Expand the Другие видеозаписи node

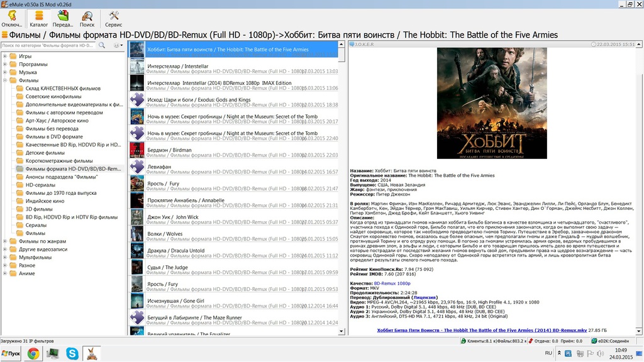(x=5, y=249)
